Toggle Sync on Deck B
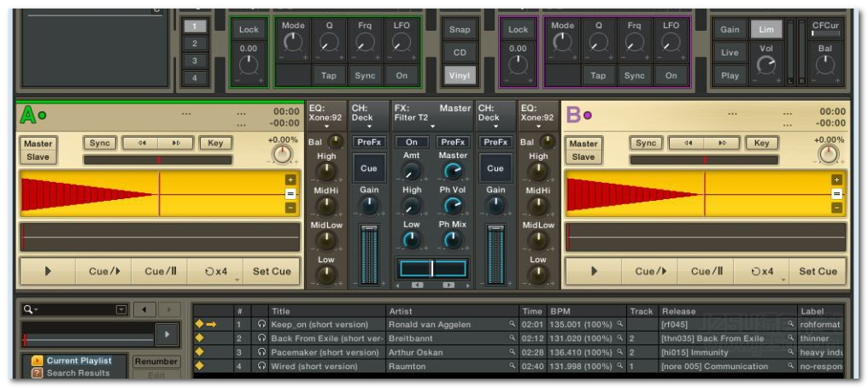Screen dimensions: 868x388 click(646, 143)
